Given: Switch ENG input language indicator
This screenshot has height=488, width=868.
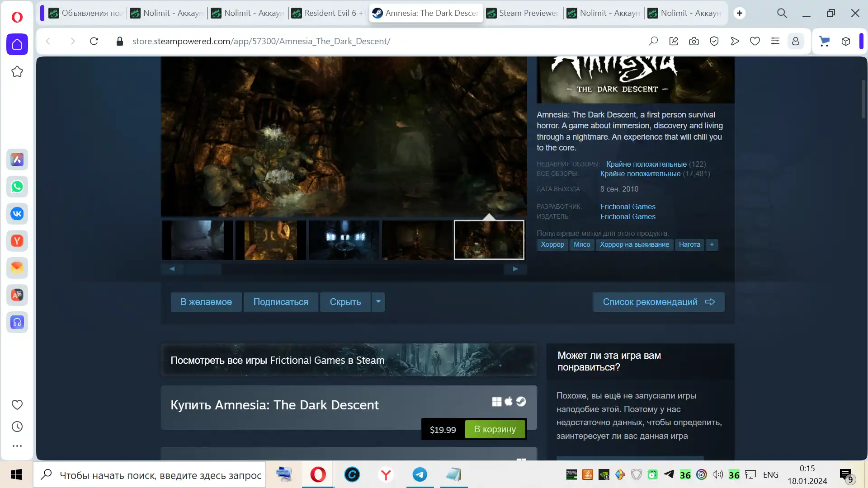Looking at the screenshot, I should pyautogui.click(x=771, y=474).
